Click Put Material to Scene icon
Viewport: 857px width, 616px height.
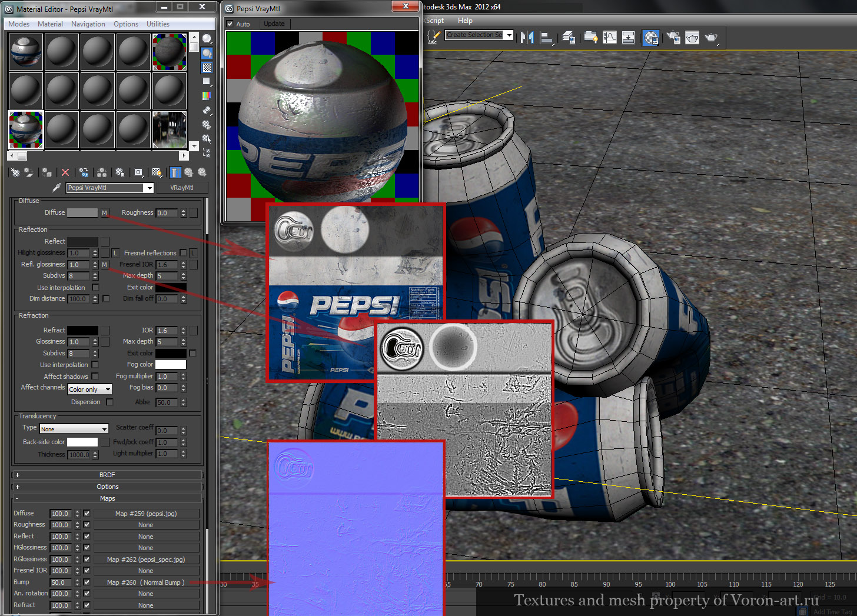tap(28, 172)
